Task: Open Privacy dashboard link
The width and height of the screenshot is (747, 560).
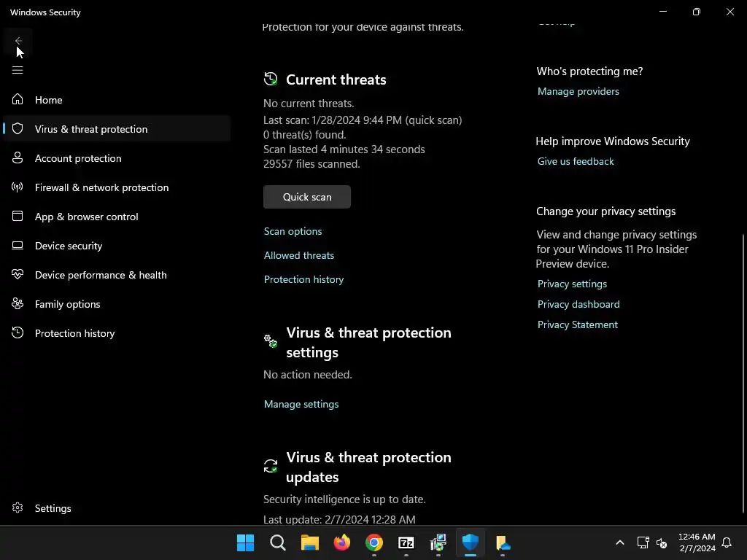Action: tap(578, 304)
